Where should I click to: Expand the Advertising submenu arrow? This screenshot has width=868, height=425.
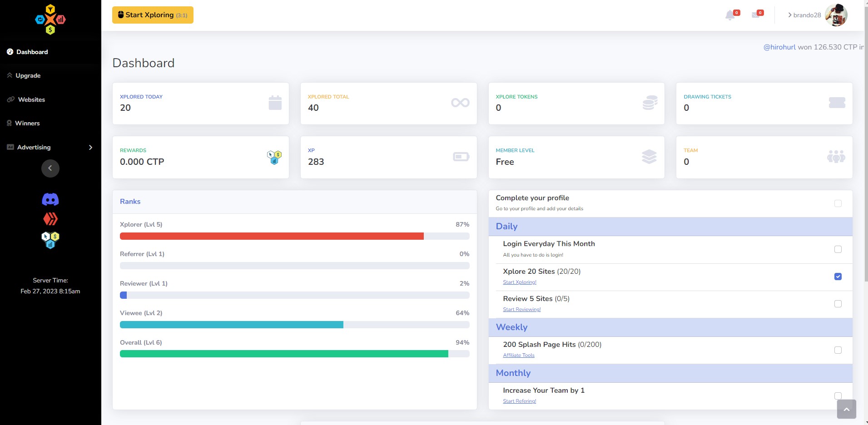pos(91,147)
